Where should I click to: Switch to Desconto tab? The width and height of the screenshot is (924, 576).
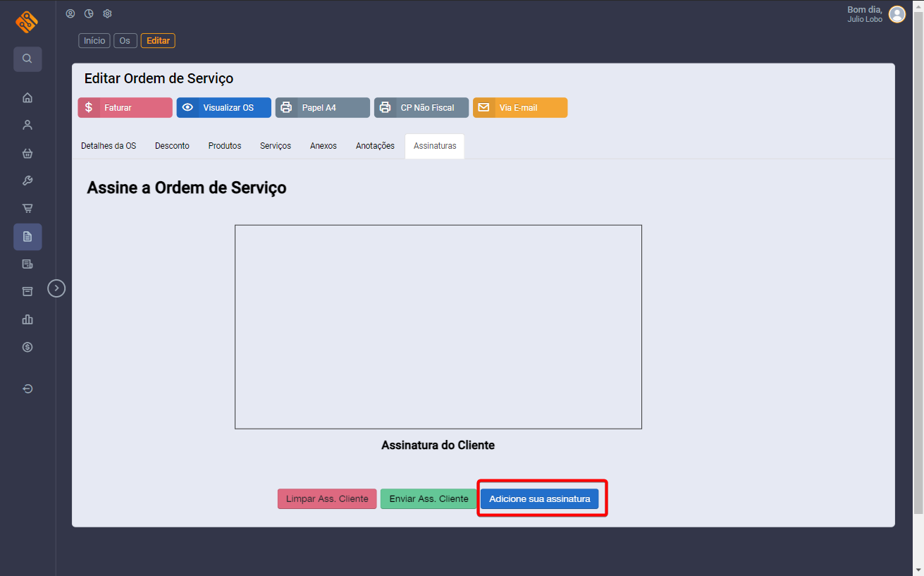(172, 146)
